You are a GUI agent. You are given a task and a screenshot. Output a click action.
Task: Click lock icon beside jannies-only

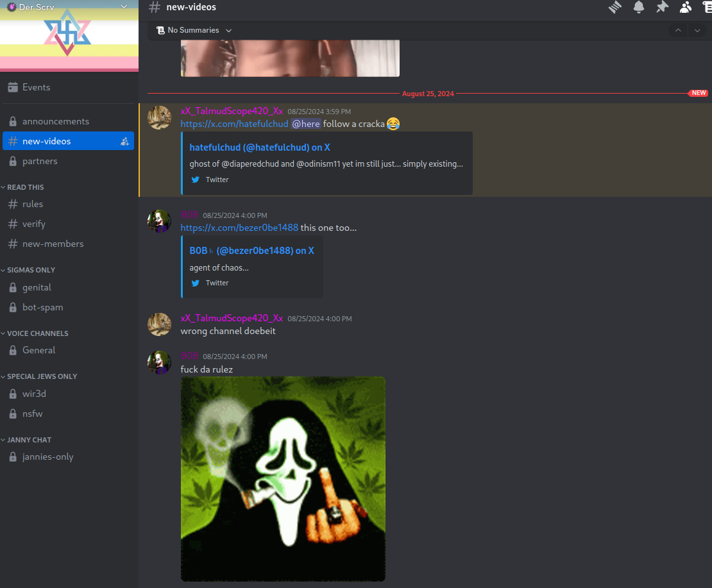(13, 457)
